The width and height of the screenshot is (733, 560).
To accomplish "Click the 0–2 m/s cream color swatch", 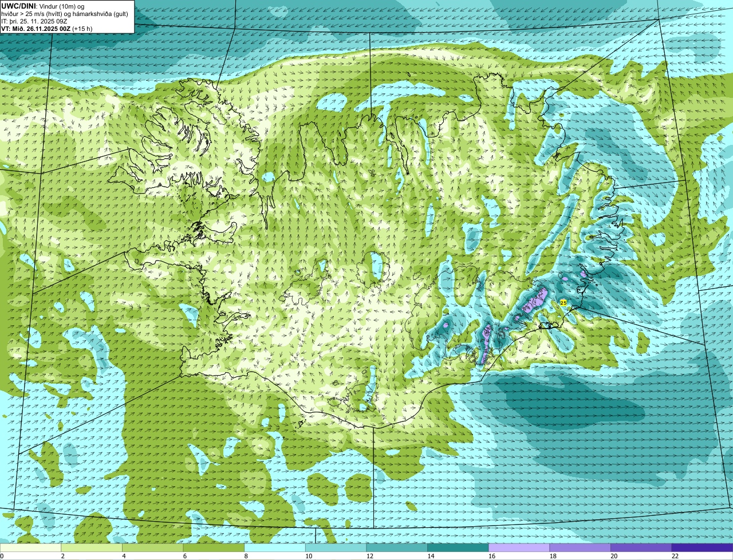I will tap(31, 547).
